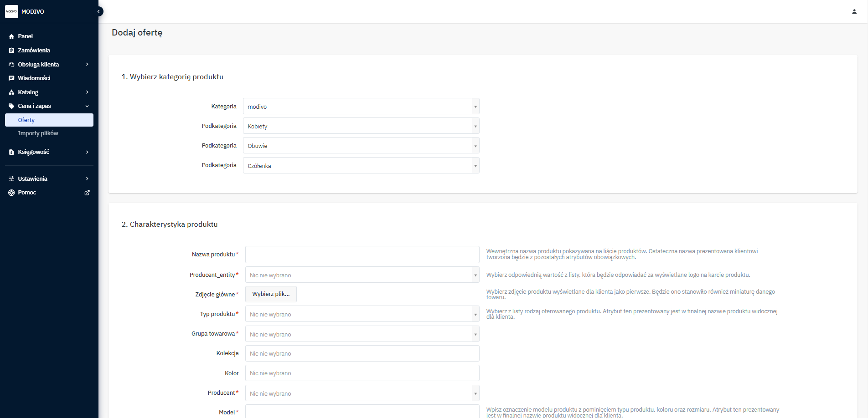
Task: Click the Pomoc external link icon
Action: 87,193
